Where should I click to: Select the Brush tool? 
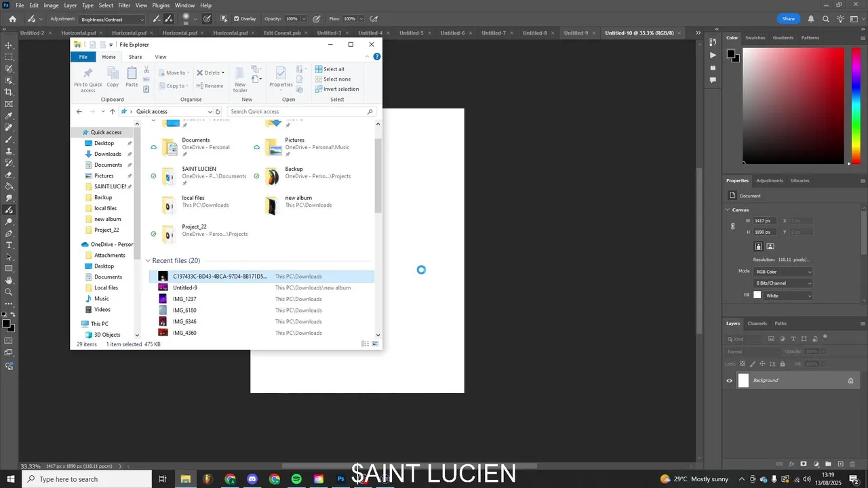9,139
